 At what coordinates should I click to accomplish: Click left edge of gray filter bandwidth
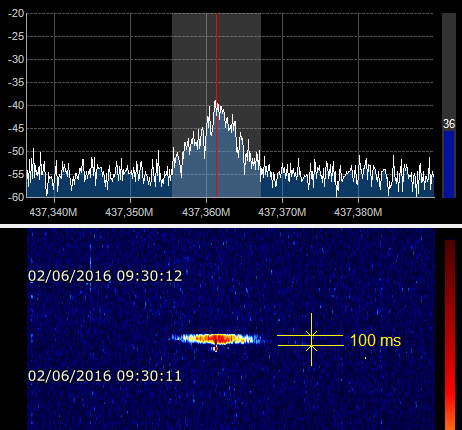[172, 105]
